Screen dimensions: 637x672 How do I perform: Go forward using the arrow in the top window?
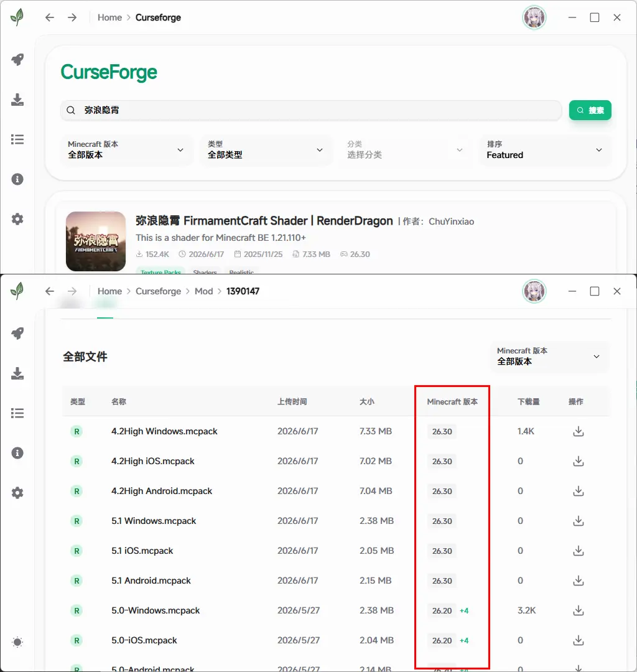click(72, 17)
